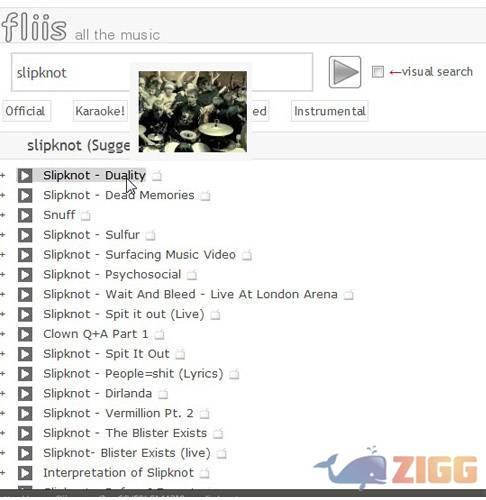
Task: Click page icon after Vermillion Pt. 2
Action: 204,414
